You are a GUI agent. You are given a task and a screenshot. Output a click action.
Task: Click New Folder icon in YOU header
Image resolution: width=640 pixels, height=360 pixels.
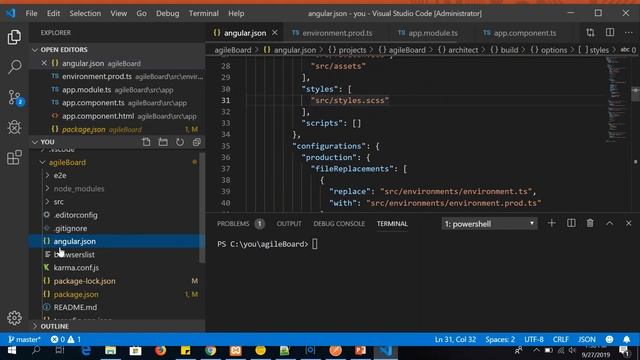tap(163, 142)
